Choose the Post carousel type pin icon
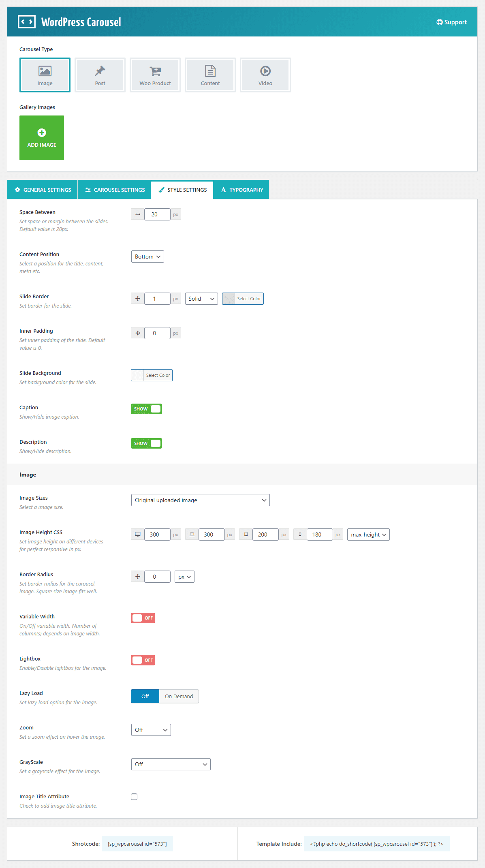485x868 pixels. click(x=100, y=71)
